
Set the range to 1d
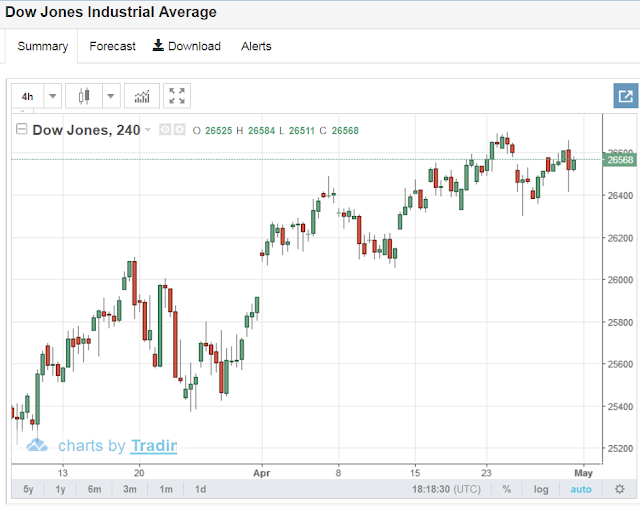pyautogui.click(x=200, y=489)
